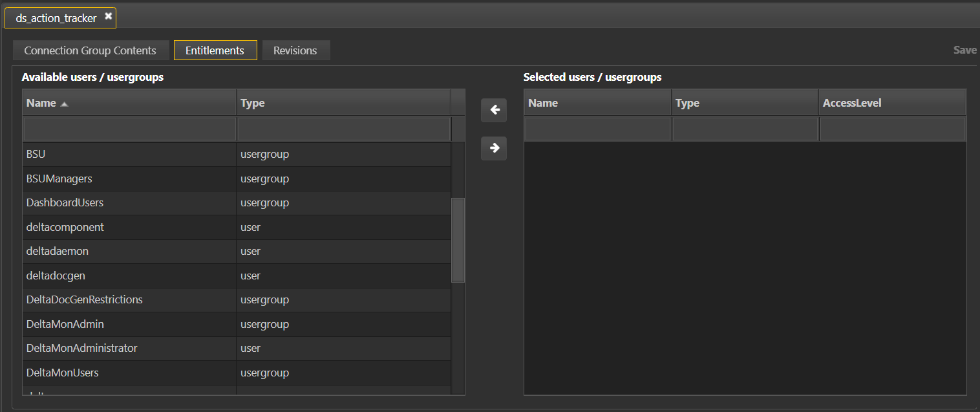Switch to the Entitlements tab

point(215,50)
